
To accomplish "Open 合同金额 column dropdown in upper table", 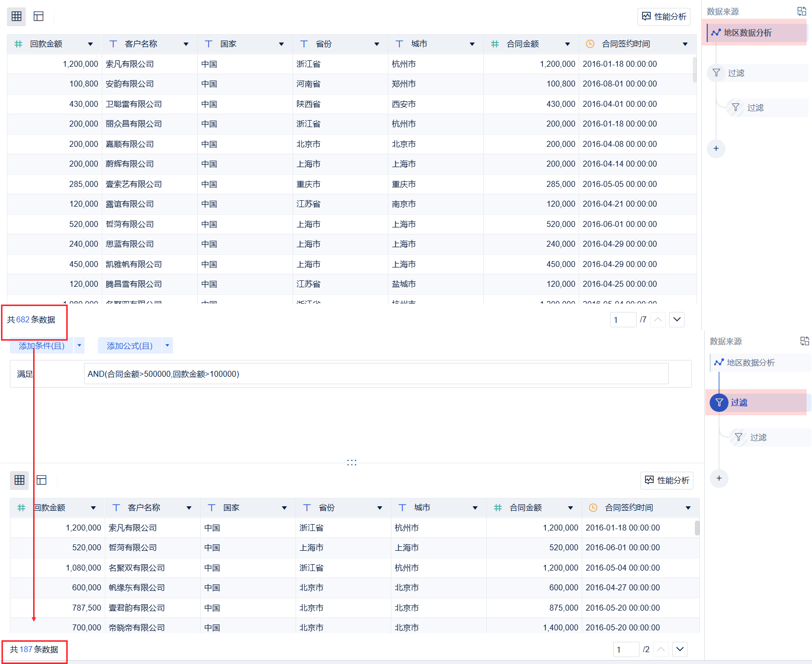I will [x=567, y=44].
